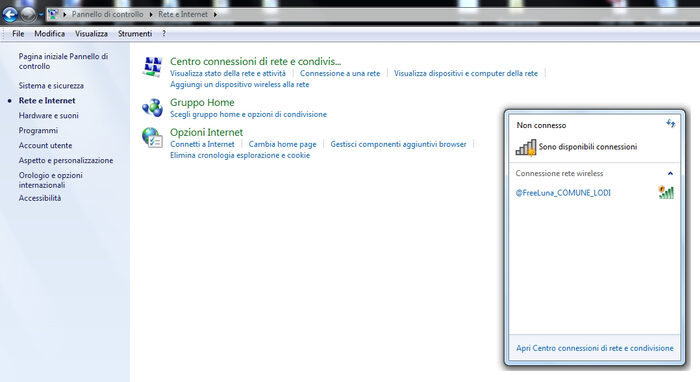Go to Pagina iniziale Pannello di controllo
The width and height of the screenshot is (700, 382).
(x=63, y=61)
